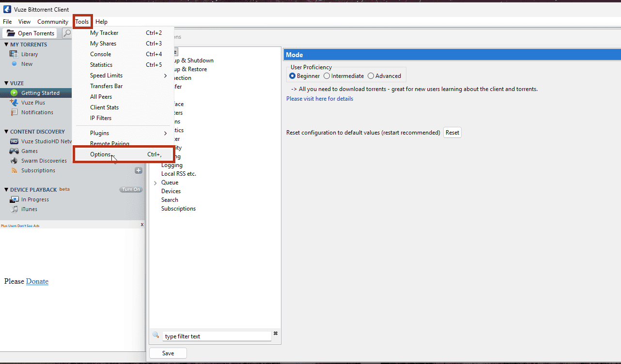Screen dimensions: 621x364
Task: Click the type filter text field
Action: click(x=216, y=336)
